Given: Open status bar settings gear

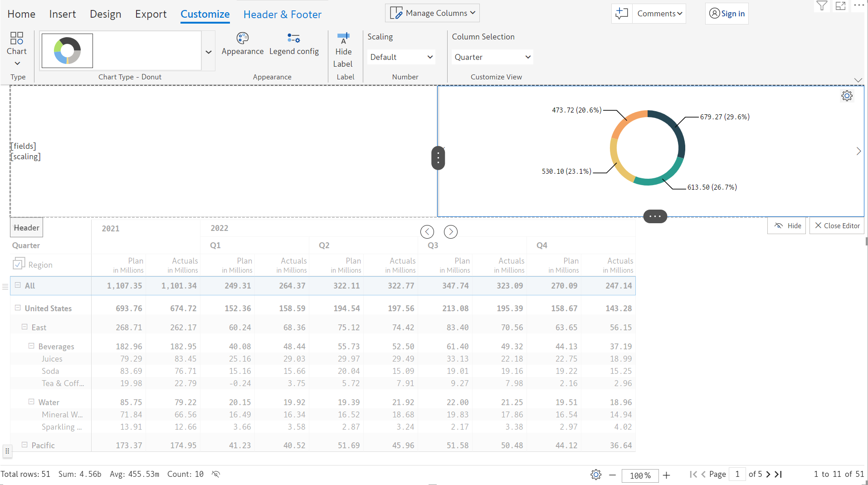Looking at the screenshot, I should coord(595,475).
